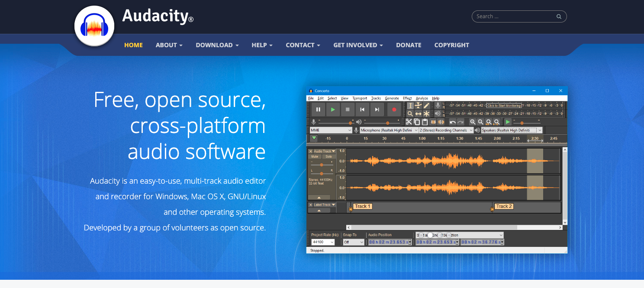Open the Start and End of Selection dropdown
This screenshot has width=644, height=288.
[x=459, y=235]
